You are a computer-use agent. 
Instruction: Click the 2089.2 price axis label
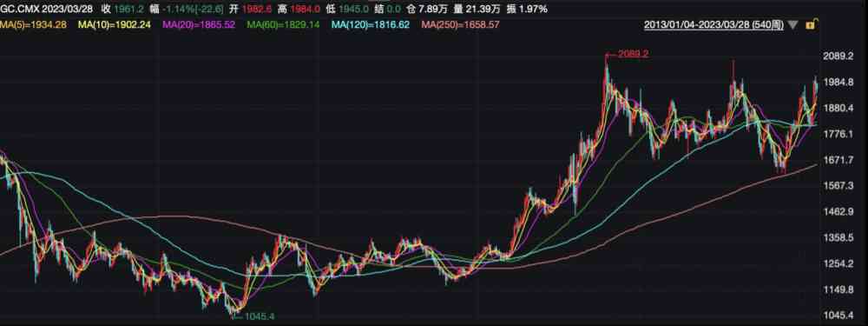[839, 56]
